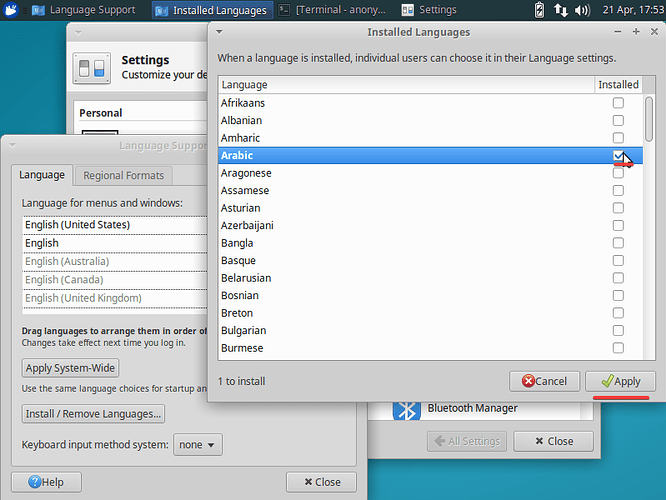
Task: Check the Afrikaans installed checkbox
Action: pyautogui.click(x=618, y=103)
